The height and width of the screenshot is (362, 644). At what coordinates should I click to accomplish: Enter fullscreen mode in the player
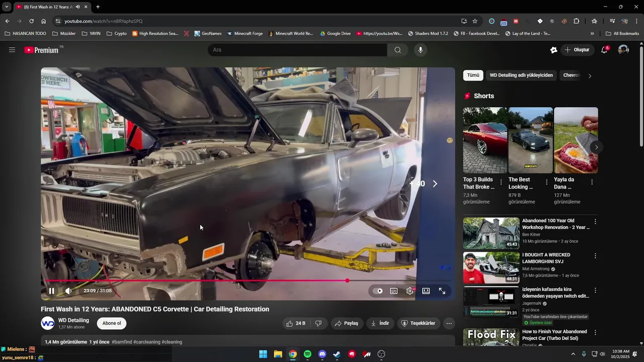pos(442,291)
